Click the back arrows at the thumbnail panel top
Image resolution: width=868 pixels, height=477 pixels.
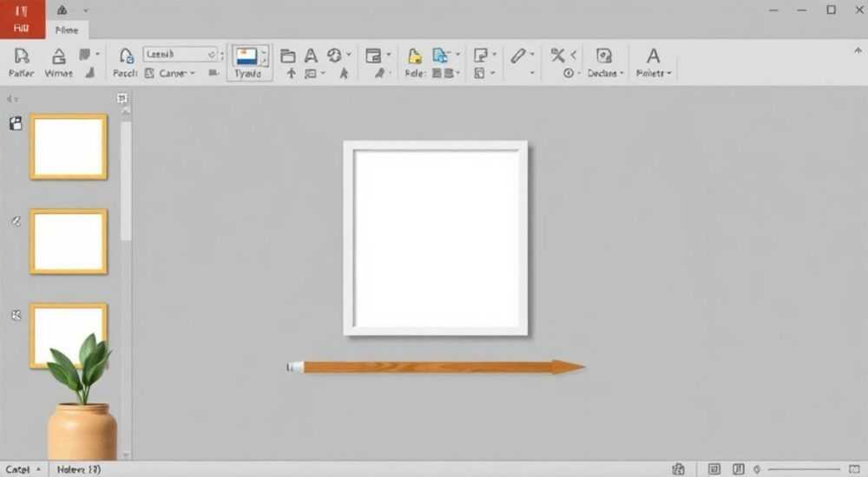[12, 99]
